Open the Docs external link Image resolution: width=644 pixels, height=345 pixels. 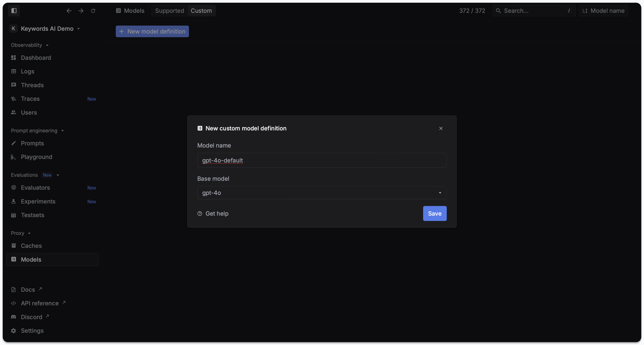click(x=27, y=290)
